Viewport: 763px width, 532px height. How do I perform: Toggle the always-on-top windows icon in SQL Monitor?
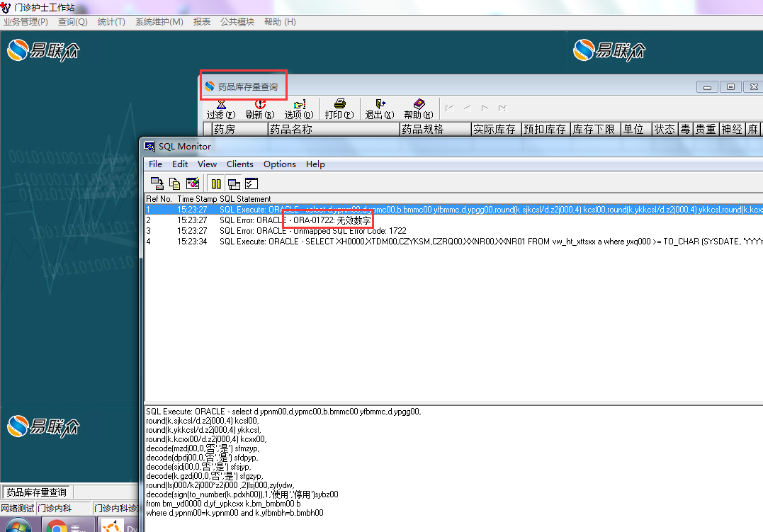[234, 183]
